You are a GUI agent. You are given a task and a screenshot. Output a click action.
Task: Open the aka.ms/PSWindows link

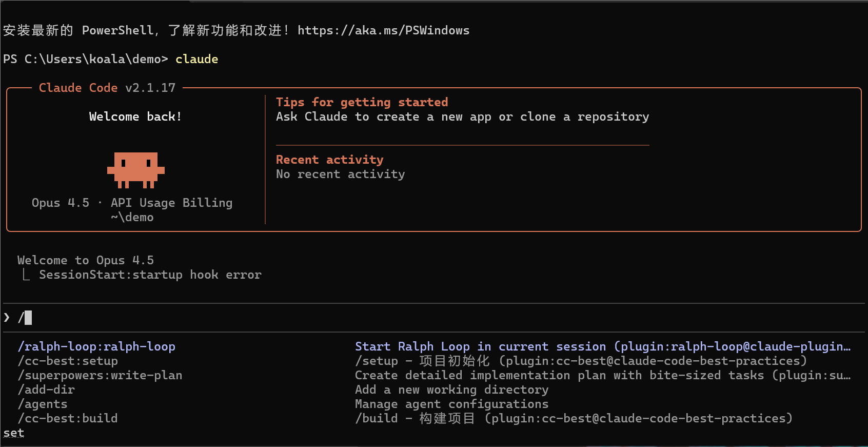tap(383, 30)
